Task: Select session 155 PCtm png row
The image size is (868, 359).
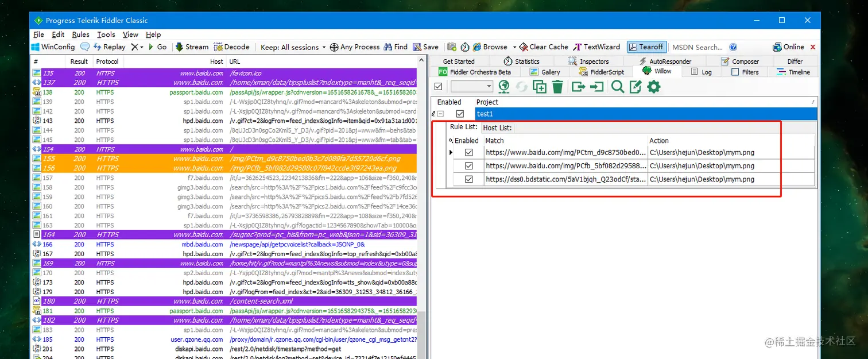Action: click(x=224, y=159)
